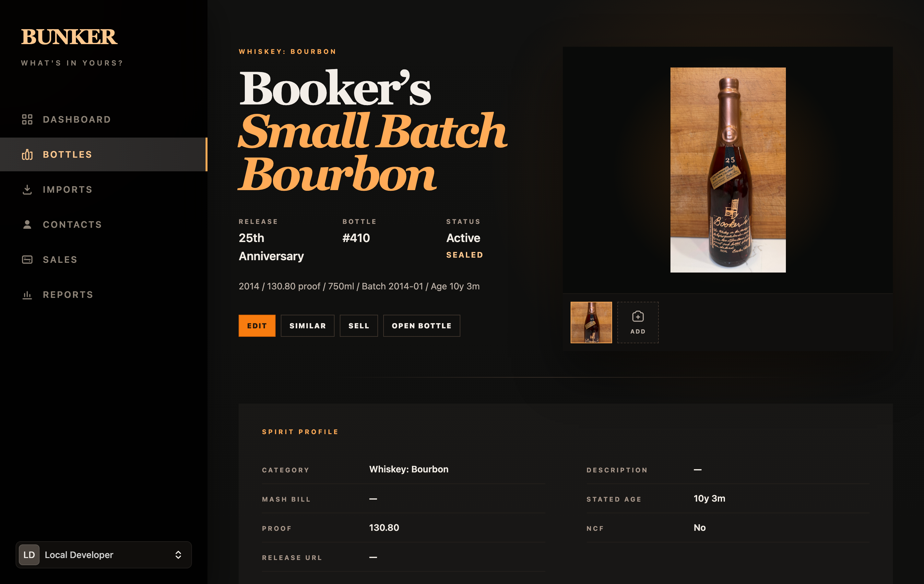Click the bottle number '#410'
The width and height of the screenshot is (924, 584).
point(356,238)
